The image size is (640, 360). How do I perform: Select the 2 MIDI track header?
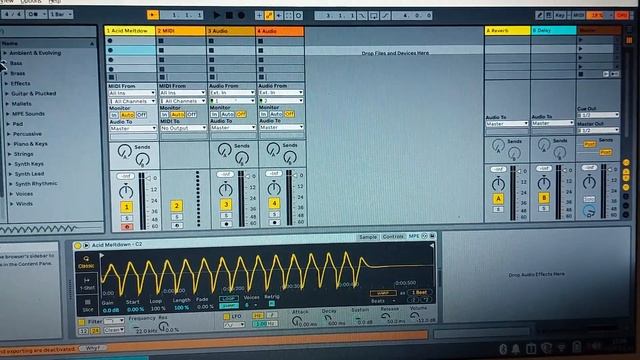tap(181, 31)
